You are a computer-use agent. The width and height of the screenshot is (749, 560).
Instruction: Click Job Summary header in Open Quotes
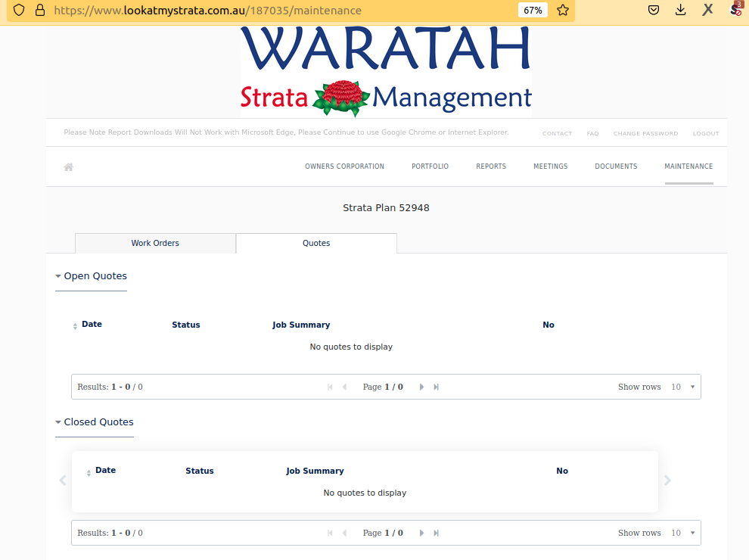(x=301, y=325)
